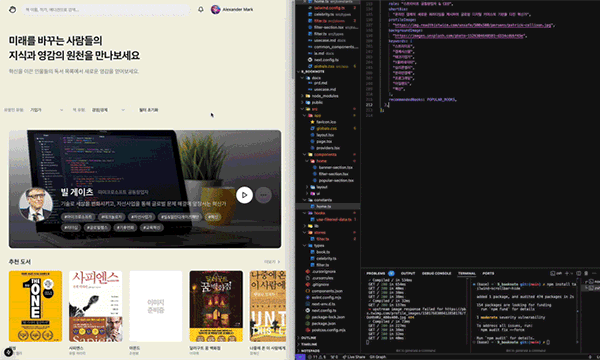Click the floating round icon at page bottom-left
Viewport: 600px width, 360px height.
pos(8,352)
